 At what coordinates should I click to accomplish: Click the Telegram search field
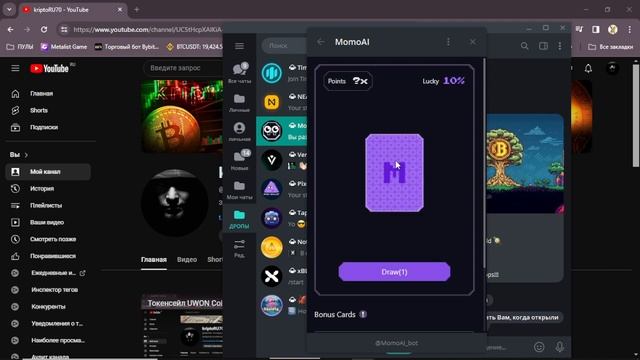click(284, 46)
